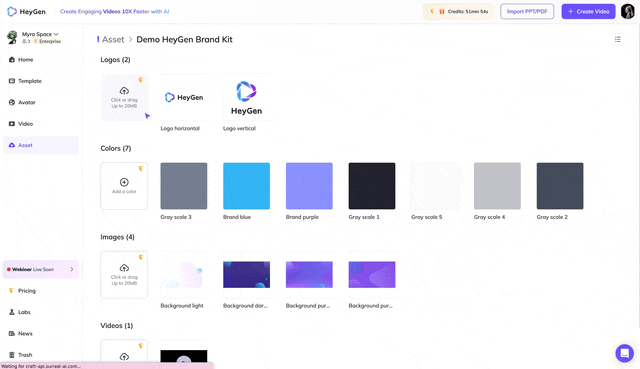The image size is (640, 369).
Task: Upload an image via Images upload tile
Action: [x=124, y=274]
